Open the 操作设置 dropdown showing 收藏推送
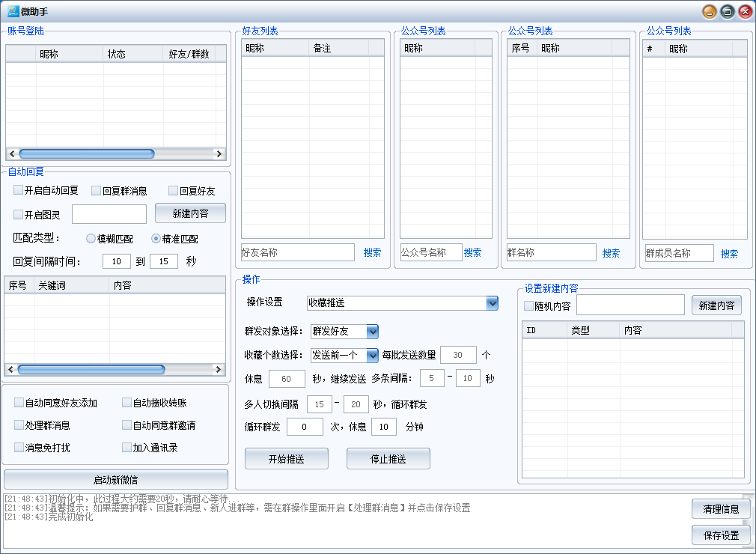 (492, 303)
